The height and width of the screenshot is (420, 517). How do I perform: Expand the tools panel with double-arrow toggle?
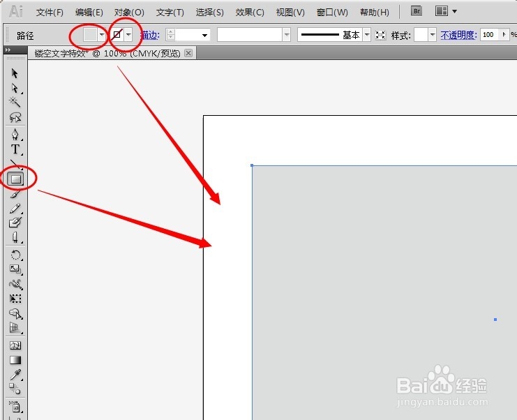pos(8,50)
